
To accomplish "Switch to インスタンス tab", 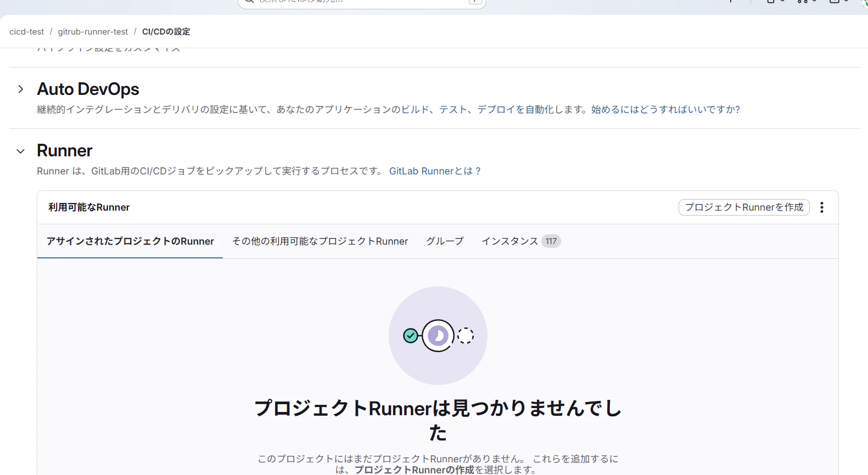I will pos(509,241).
